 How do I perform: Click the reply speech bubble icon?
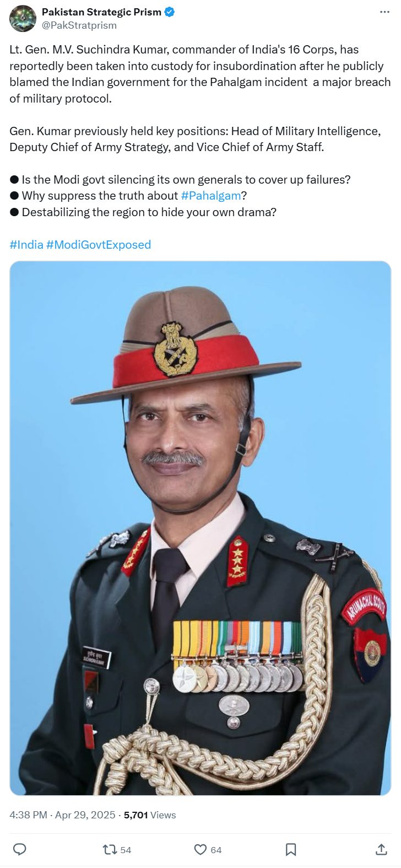tap(20, 849)
